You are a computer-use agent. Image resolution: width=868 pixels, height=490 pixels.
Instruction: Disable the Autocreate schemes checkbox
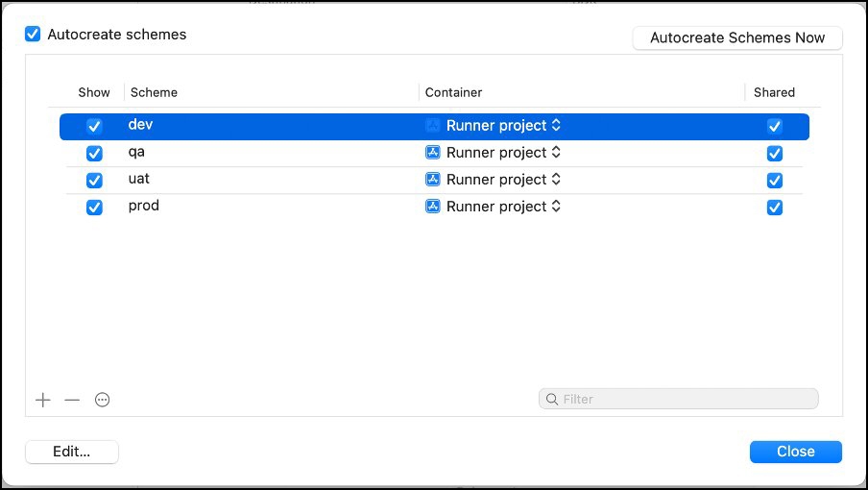pyautogui.click(x=34, y=35)
